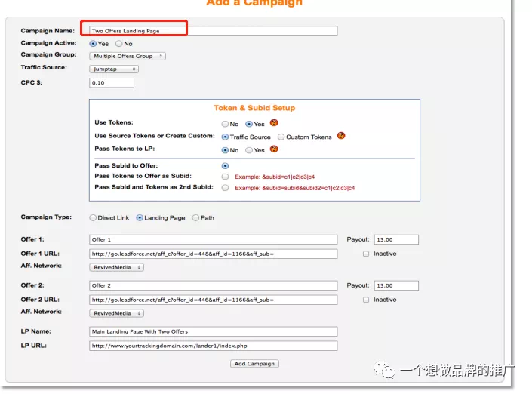
Task: Focus the Offer 1 URL field
Action: (x=214, y=254)
